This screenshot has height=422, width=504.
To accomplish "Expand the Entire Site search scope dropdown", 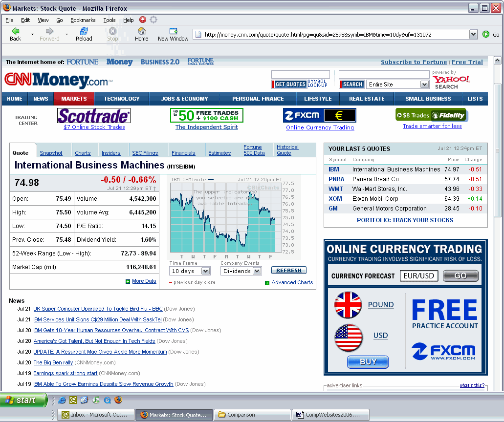I will pos(397,84).
